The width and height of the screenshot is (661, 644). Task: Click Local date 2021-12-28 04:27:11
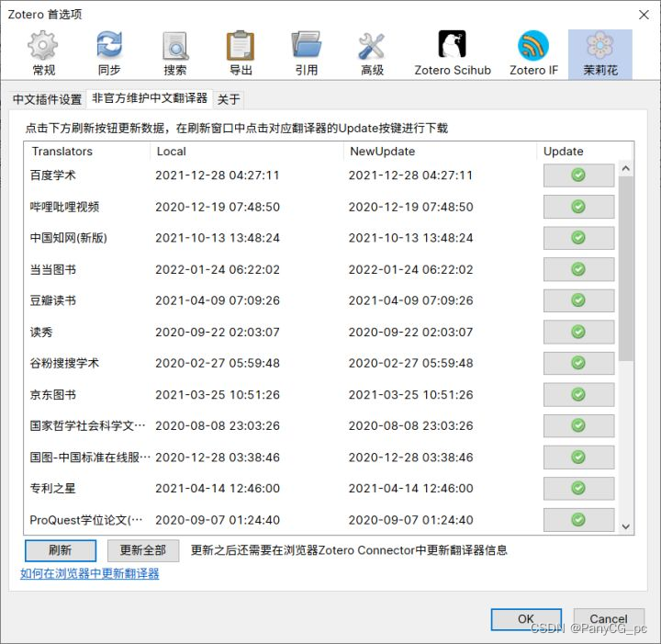click(217, 175)
